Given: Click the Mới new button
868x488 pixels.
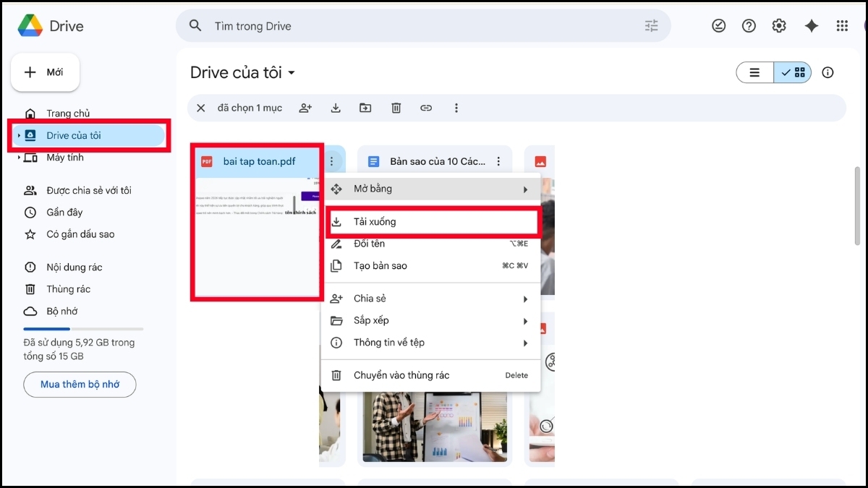Looking at the screenshot, I should (45, 72).
